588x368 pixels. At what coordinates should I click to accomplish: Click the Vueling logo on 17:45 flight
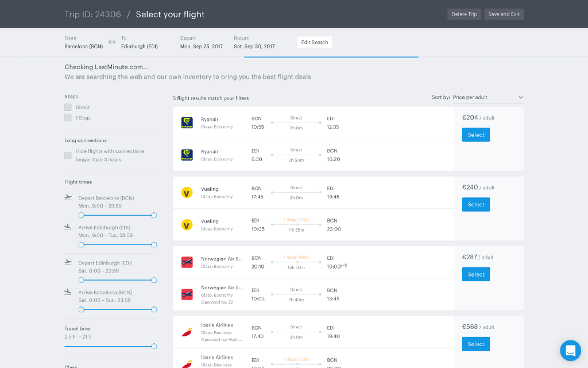pyautogui.click(x=187, y=193)
